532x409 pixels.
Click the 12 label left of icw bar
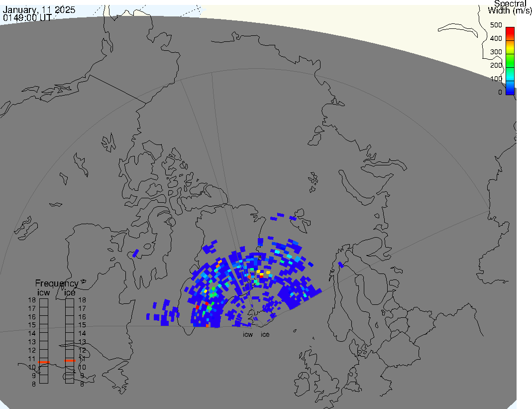(32, 350)
